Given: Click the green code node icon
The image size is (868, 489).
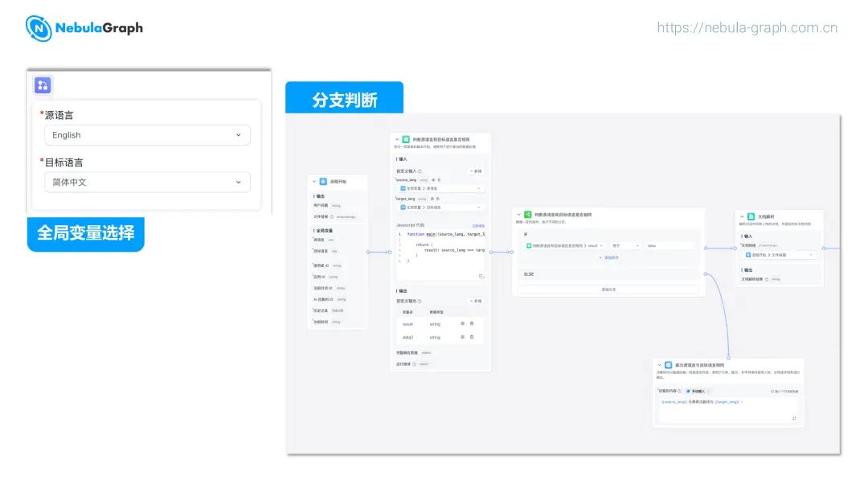Looking at the screenshot, I should coord(406,140).
